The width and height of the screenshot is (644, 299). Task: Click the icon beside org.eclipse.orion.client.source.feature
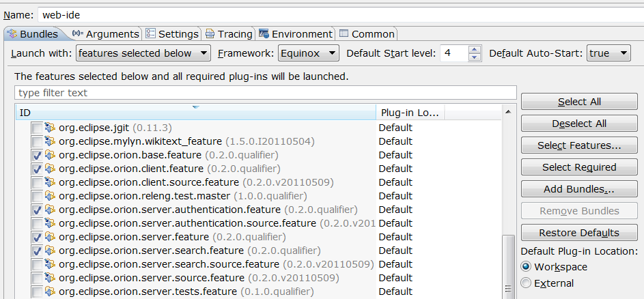point(50,182)
